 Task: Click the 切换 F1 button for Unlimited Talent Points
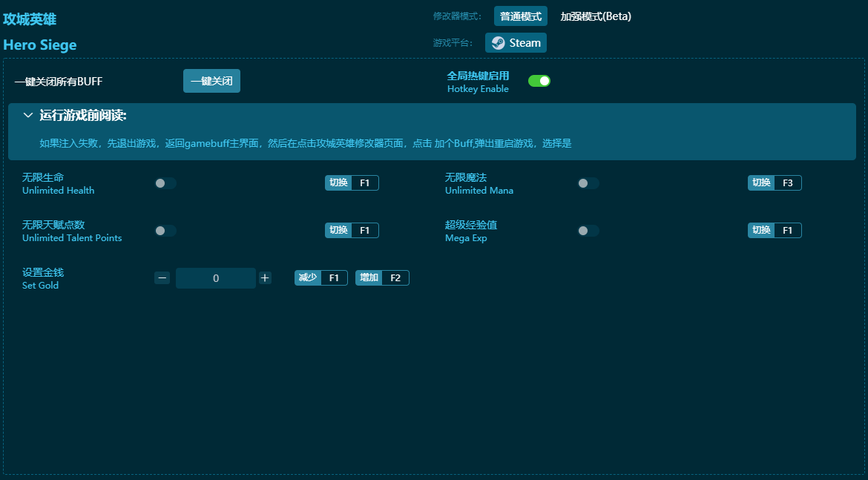point(352,230)
